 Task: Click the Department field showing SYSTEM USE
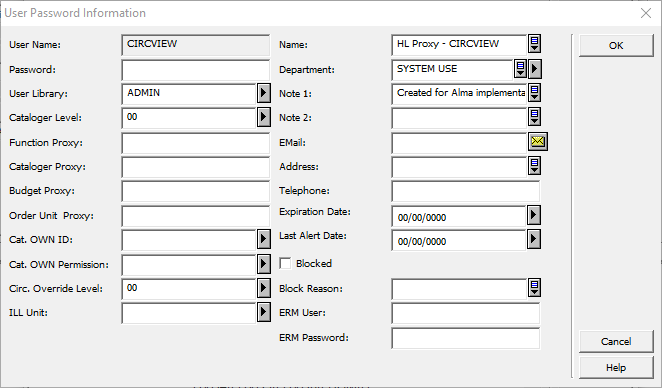452,70
